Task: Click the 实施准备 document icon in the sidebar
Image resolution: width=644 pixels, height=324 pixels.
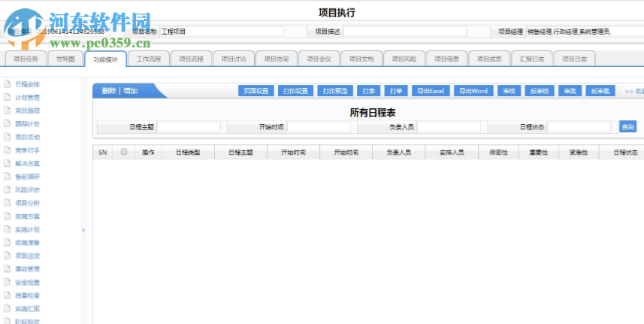Action: point(7,243)
